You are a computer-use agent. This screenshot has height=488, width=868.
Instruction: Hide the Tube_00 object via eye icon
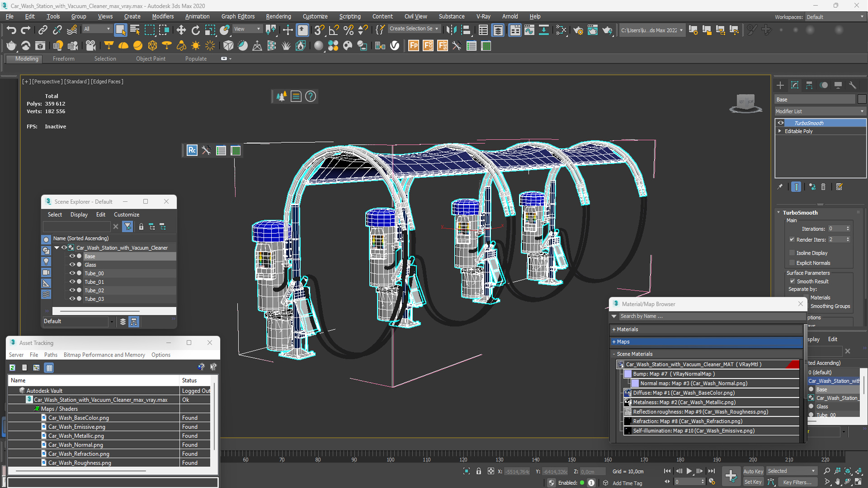point(72,273)
